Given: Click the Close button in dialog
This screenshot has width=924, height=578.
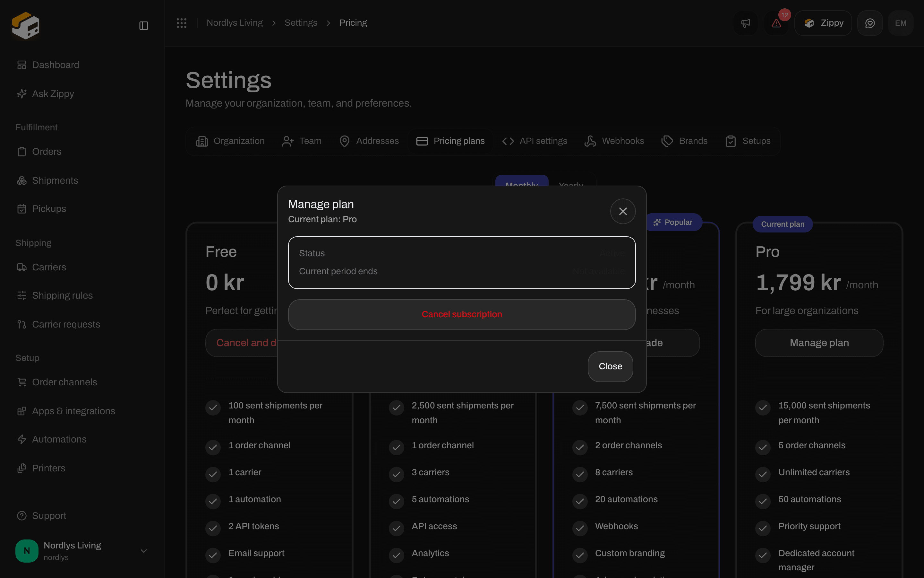Looking at the screenshot, I should pyautogui.click(x=610, y=367).
